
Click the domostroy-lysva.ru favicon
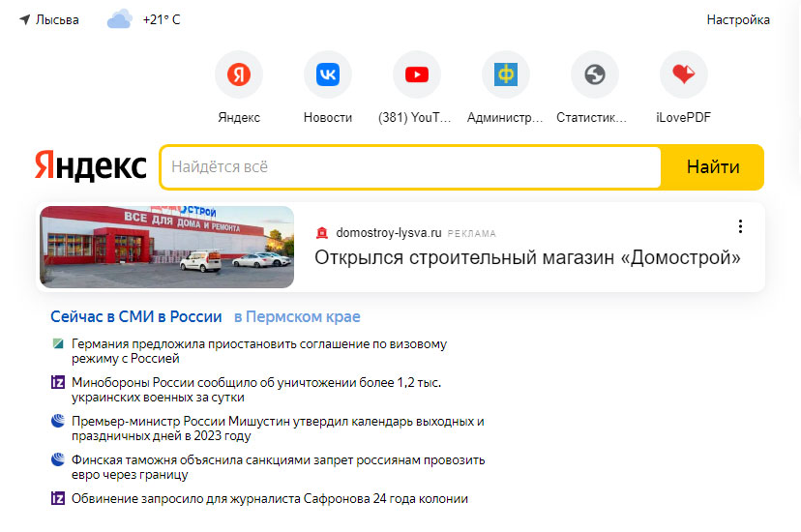pos(322,233)
